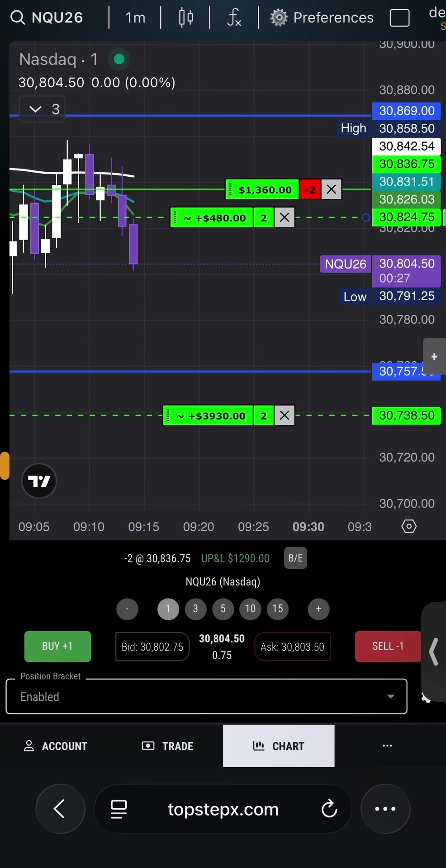The height and width of the screenshot is (868, 446).
Task: Click the layout square icon in toolbar
Action: point(399,18)
